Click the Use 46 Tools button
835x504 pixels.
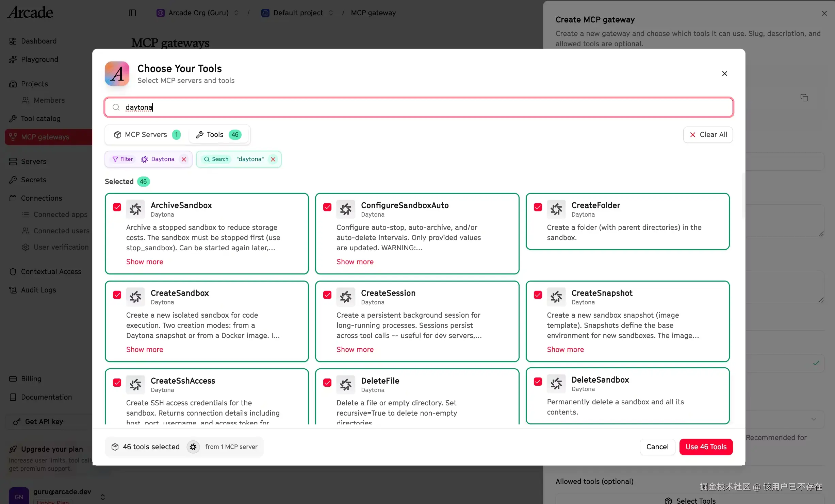coord(706,447)
